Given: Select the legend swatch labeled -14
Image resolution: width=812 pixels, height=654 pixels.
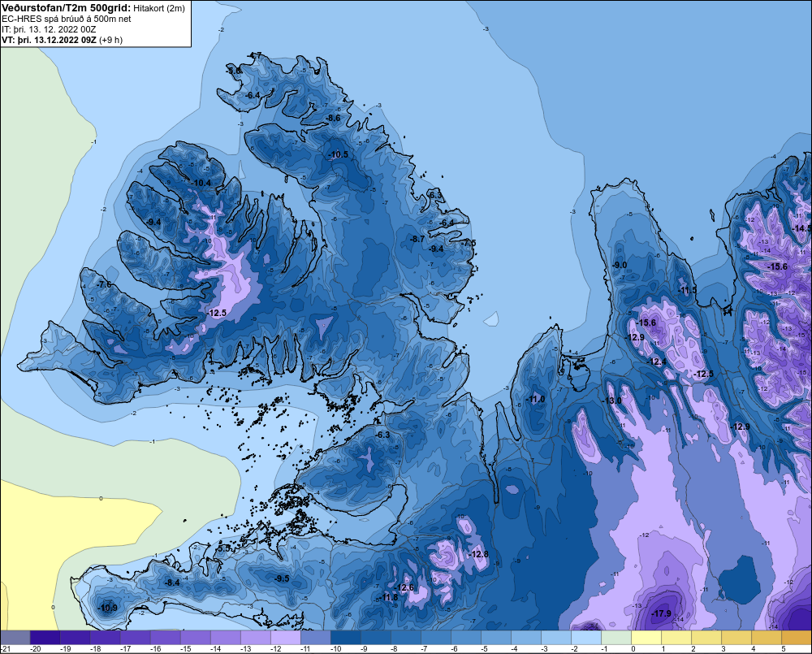Looking at the screenshot, I should [226, 638].
